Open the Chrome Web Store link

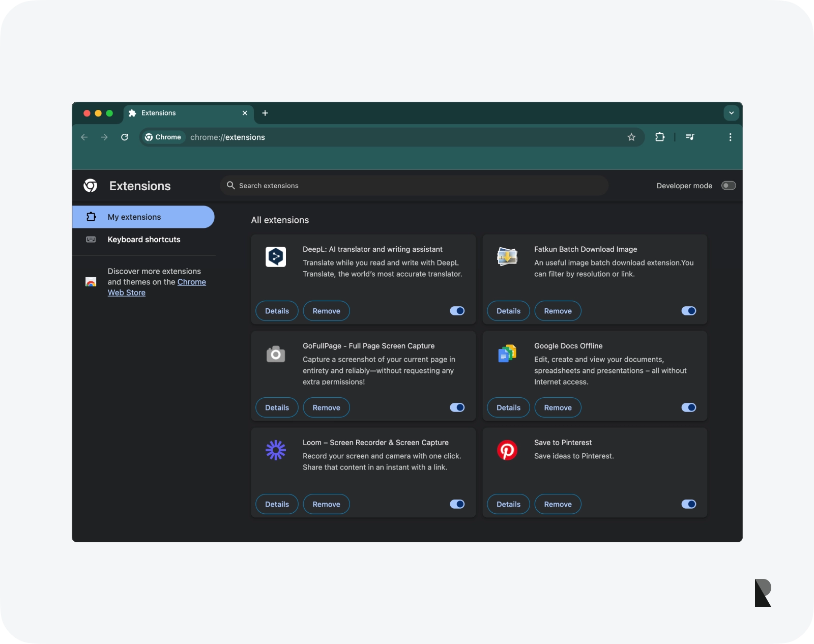pyautogui.click(x=191, y=282)
